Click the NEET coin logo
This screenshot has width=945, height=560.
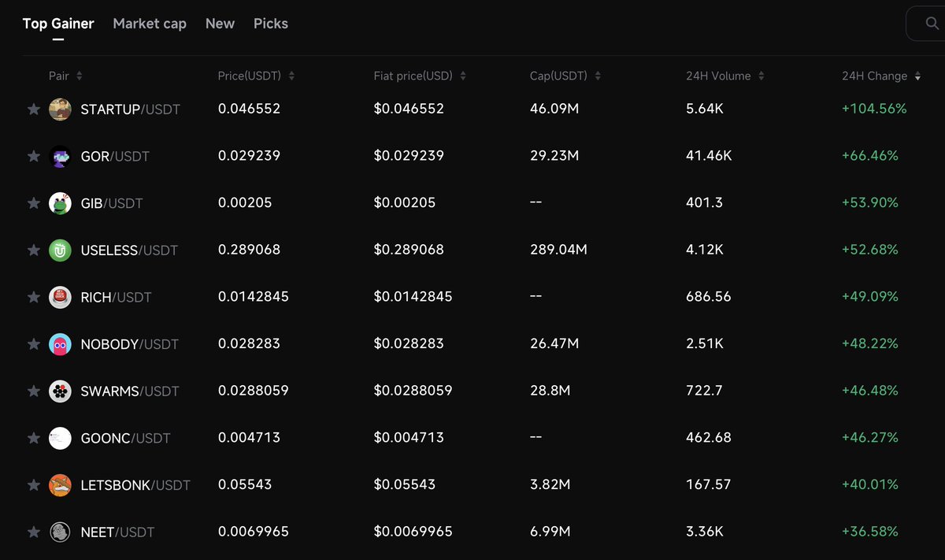point(60,532)
